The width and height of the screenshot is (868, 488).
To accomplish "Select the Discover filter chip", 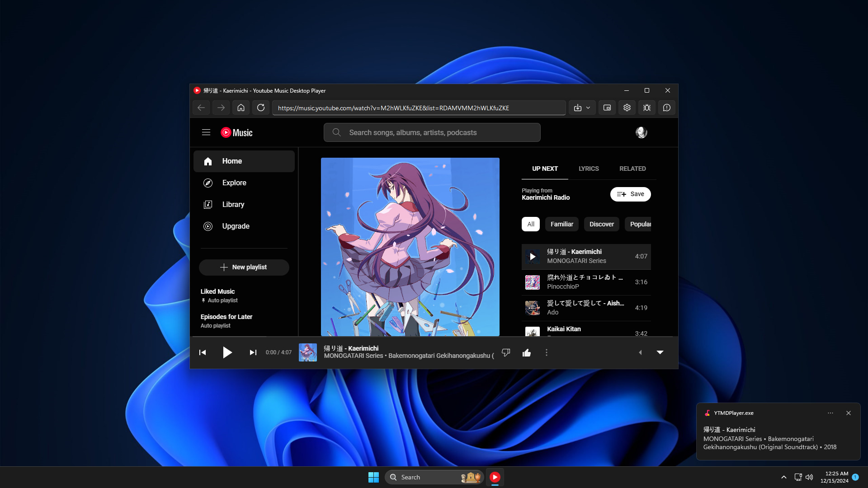I will [x=602, y=224].
